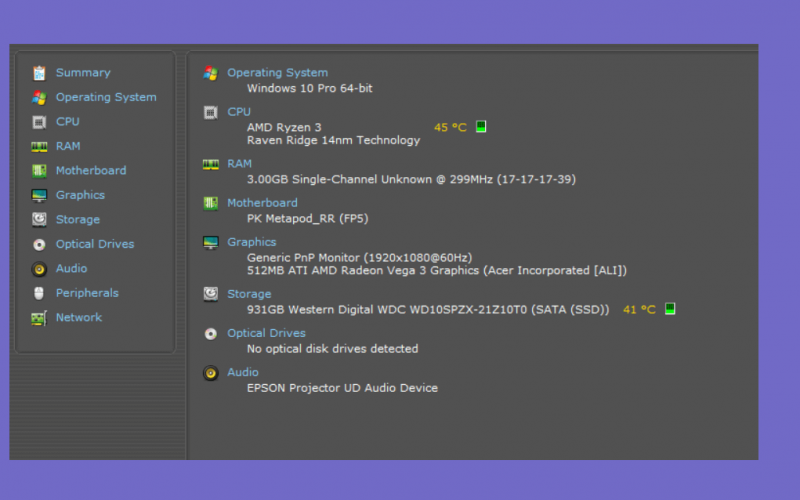Click the Graphics monitor icon in main panel
Viewport: 800px width, 500px height.
[x=211, y=242]
